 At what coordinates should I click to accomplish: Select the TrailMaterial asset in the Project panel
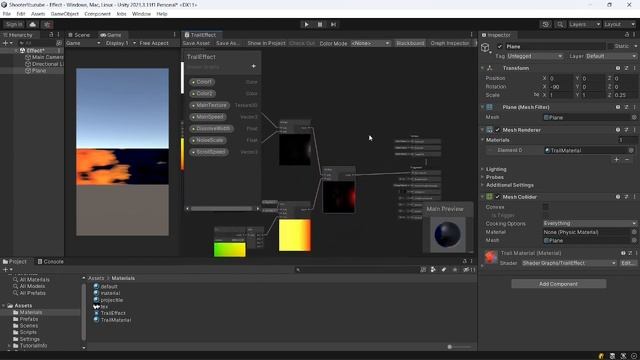point(112,320)
